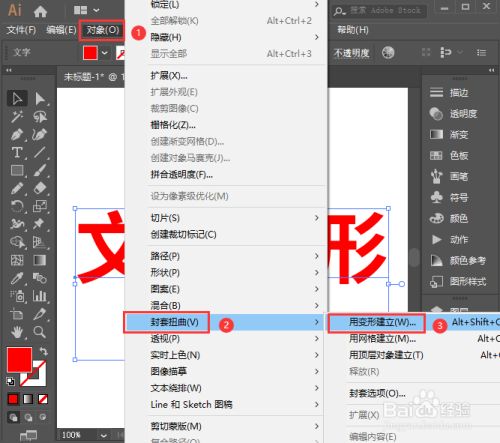The height and width of the screenshot is (443, 500).
Task: Open the zoom level 100% dropdown
Action: tap(104, 435)
